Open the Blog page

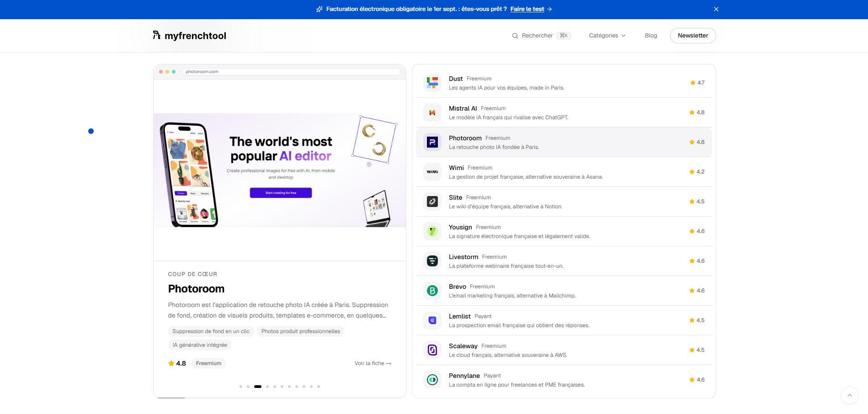click(651, 36)
